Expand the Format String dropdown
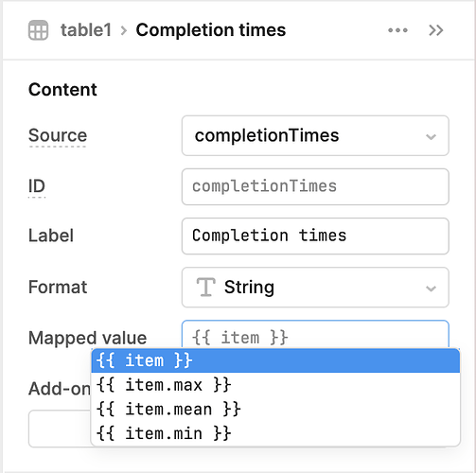This screenshot has width=476, height=473. tap(315, 288)
